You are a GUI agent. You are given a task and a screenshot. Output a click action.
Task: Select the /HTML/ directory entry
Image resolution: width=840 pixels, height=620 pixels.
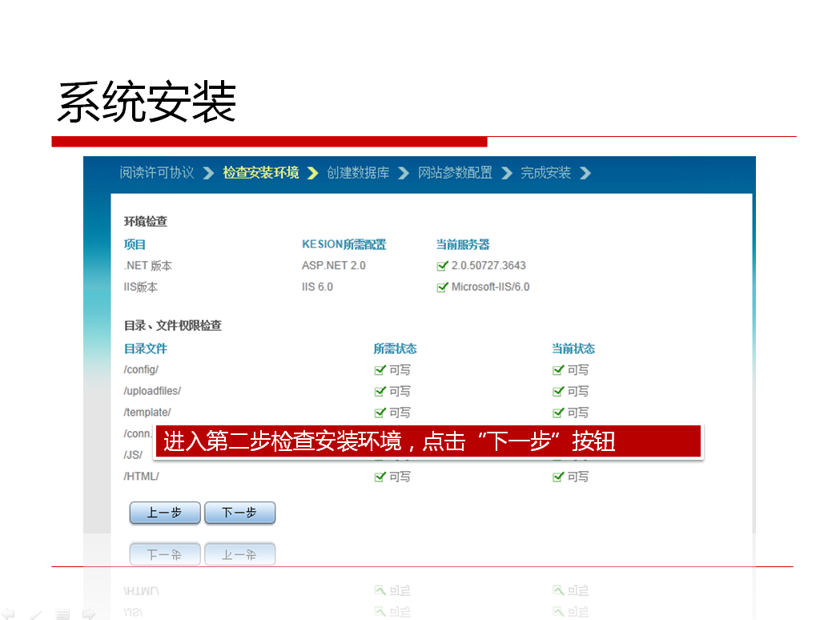click(x=142, y=477)
